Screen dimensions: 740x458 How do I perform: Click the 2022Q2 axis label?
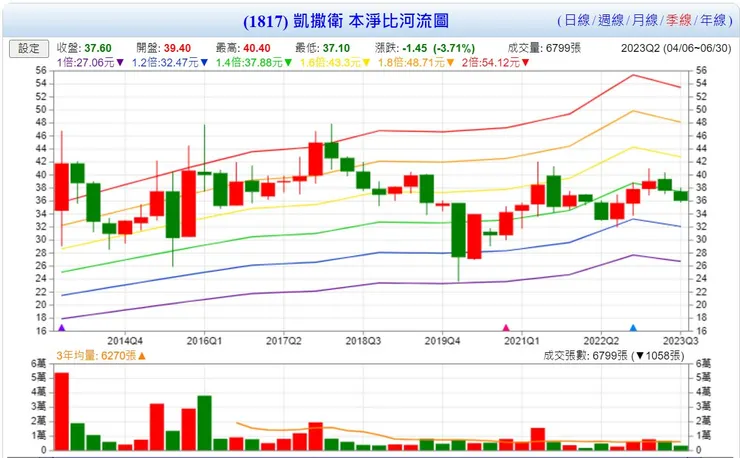(x=601, y=340)
